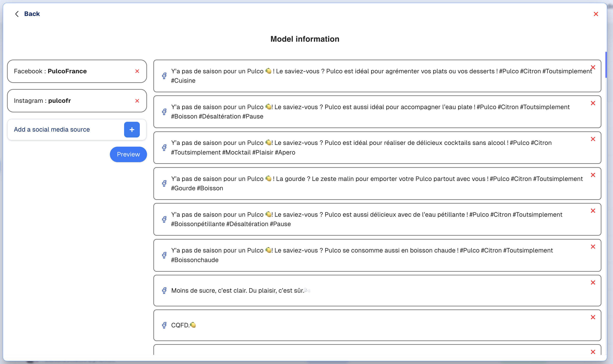
Task: Click Facebook icon on #Cuisine post
Action: coord(164,76)
